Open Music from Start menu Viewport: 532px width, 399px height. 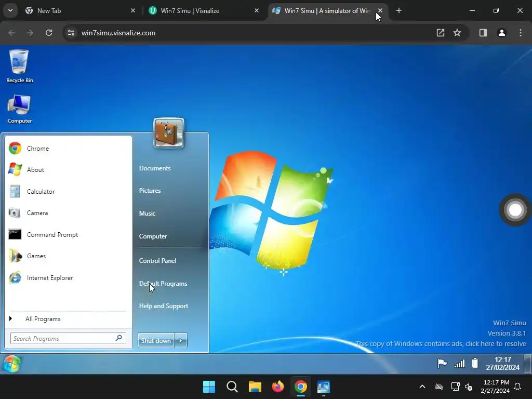(x=147, y=214)
